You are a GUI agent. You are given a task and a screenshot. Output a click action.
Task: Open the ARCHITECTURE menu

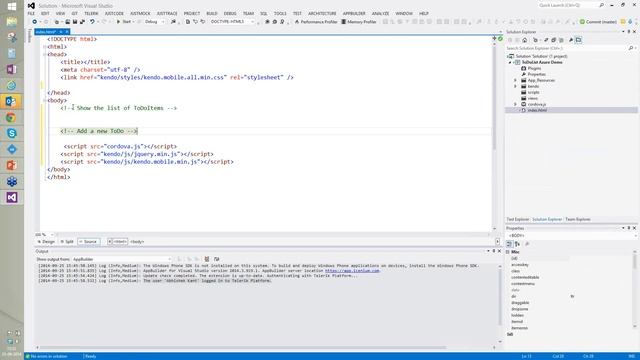(322, 13)
